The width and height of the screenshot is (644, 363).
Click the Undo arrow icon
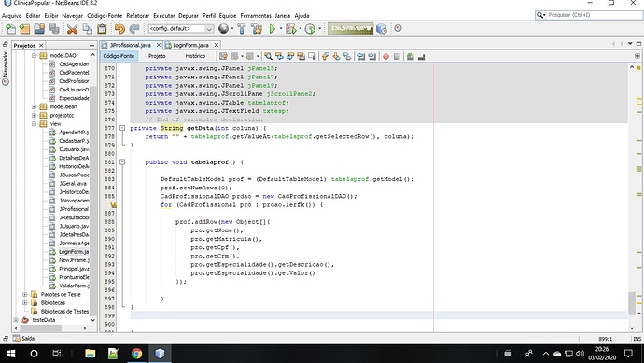119,29
